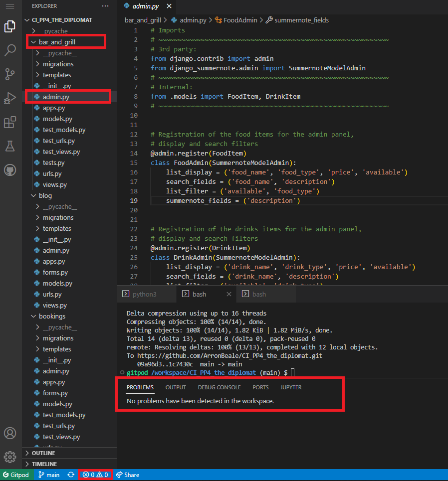448x481 pixels.
Task: Open errors and warnings count in status bar
Action: [x=95, y=475]
